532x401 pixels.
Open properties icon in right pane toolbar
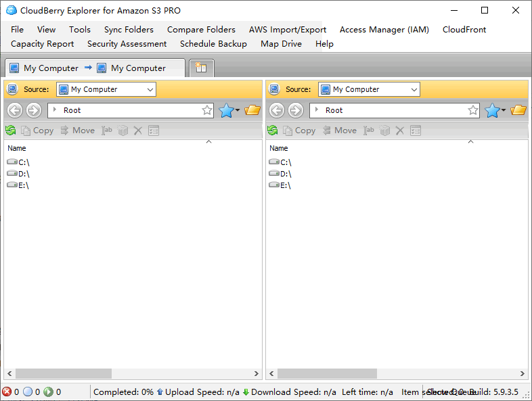tap(416, 131)
